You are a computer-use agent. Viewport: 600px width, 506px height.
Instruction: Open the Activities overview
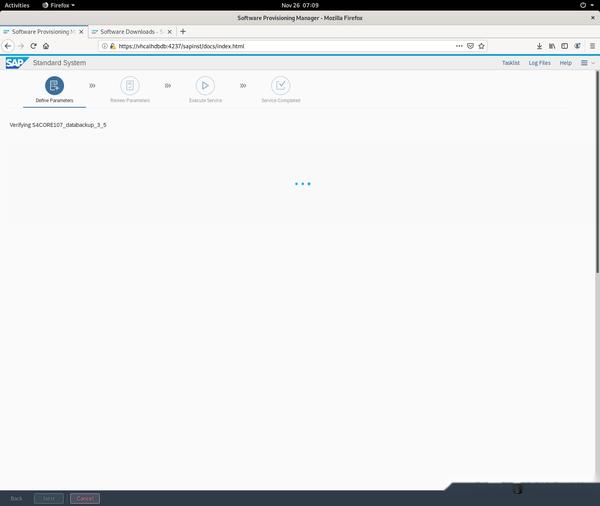(x=17, y=5)
